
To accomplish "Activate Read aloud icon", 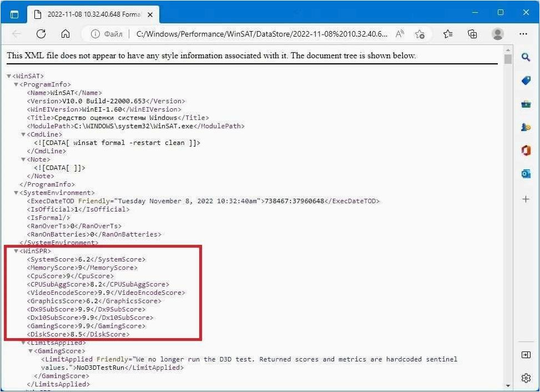I will point(400,34).
